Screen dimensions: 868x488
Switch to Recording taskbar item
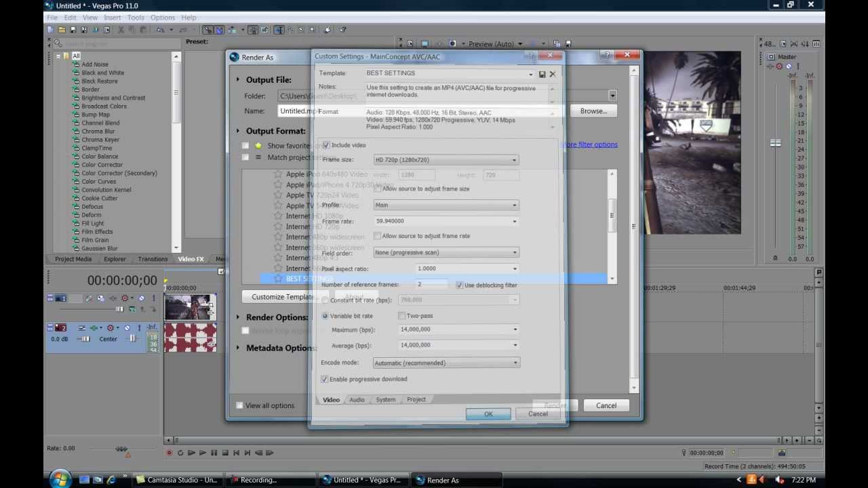[x=270, y=480]
